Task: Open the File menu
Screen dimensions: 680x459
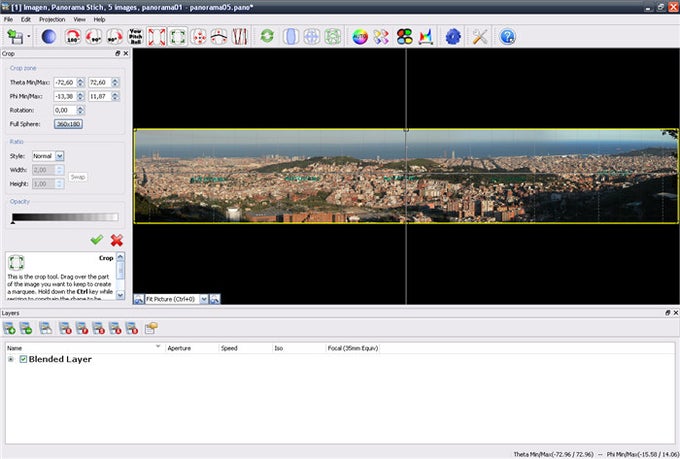Action: [x=8, y=20]
